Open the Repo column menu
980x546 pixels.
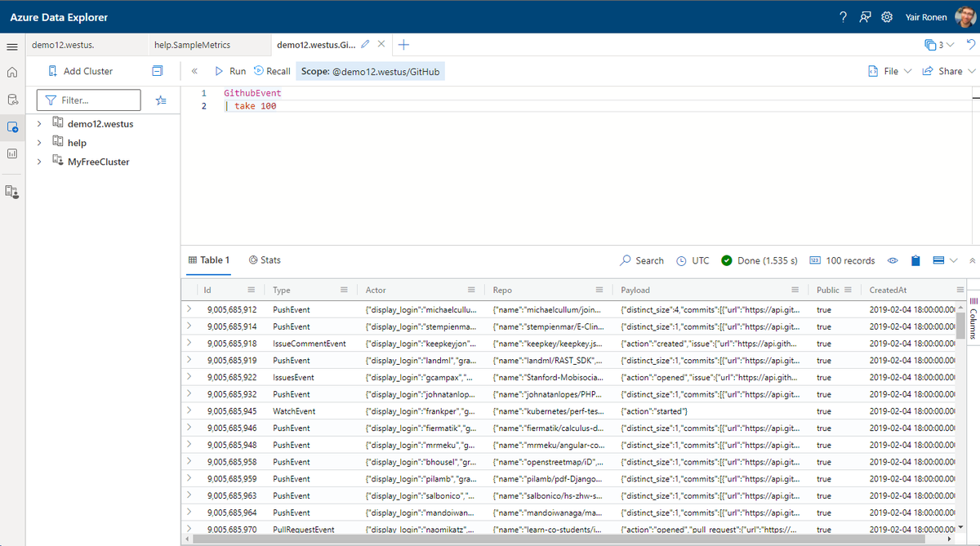click(599, 290)
